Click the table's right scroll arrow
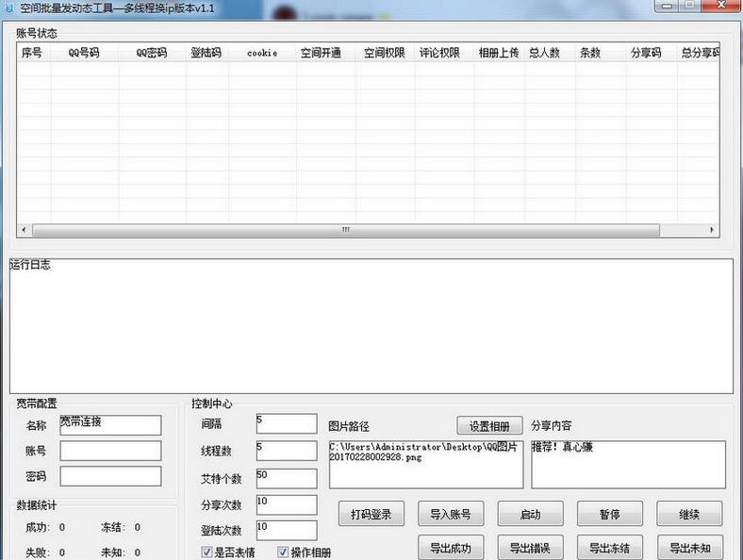Image resolution: width=743 pixels, height=560 pixels. point(712,230)
